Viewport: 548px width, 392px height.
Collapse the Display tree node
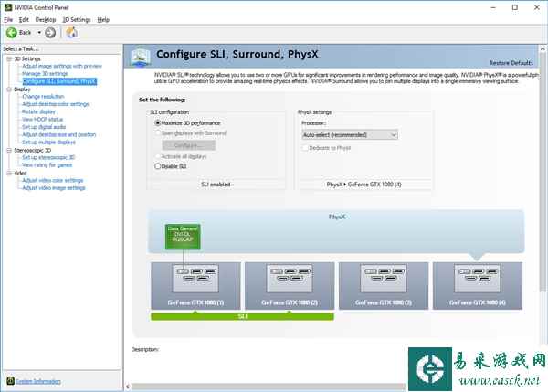click(9, 90)
